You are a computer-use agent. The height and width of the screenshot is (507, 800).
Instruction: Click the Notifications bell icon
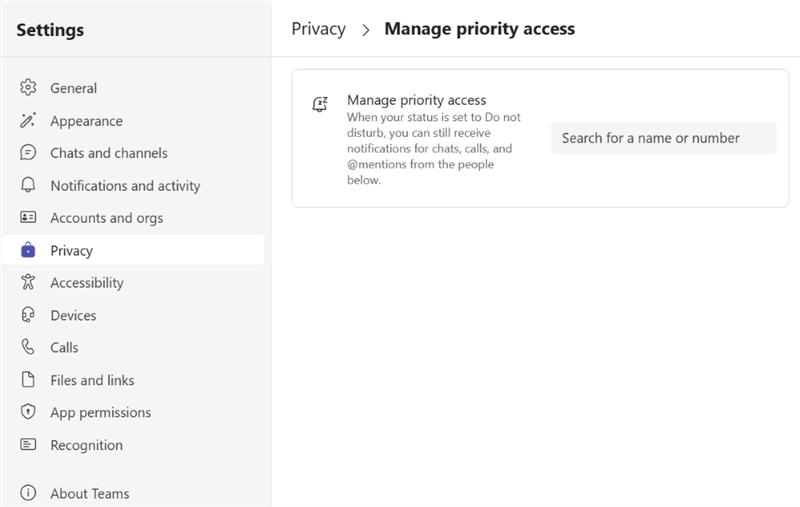(x=28, y=186)
